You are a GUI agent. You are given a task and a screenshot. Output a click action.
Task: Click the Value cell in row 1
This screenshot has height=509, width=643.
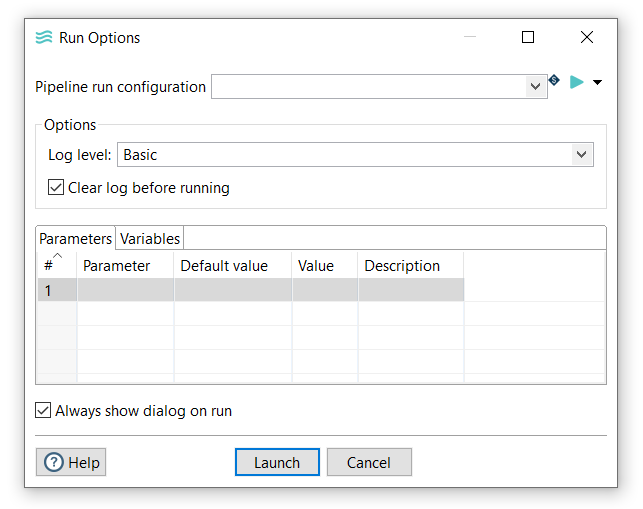[x=325, y=291]
